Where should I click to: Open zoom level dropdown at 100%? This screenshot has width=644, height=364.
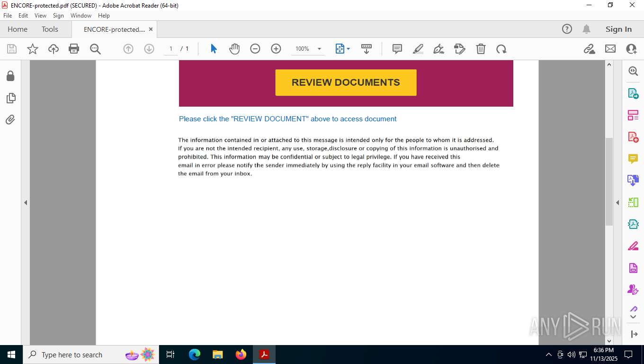pos(319,49)
